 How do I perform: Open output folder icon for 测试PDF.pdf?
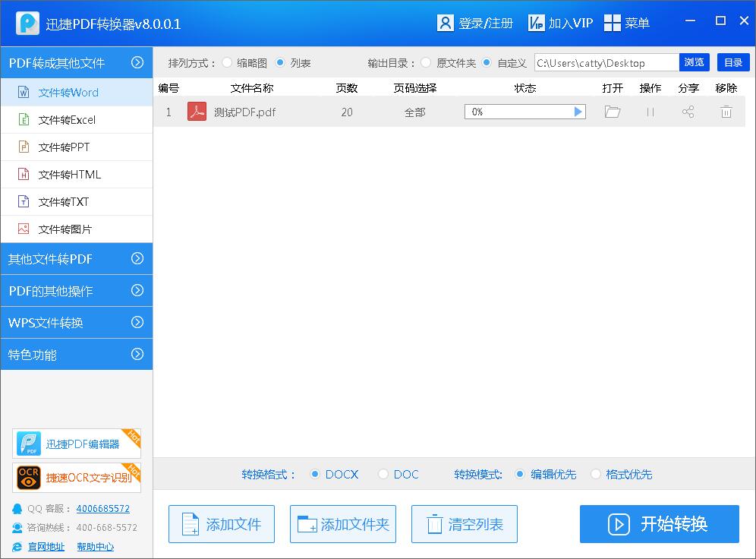coord(613,112)
